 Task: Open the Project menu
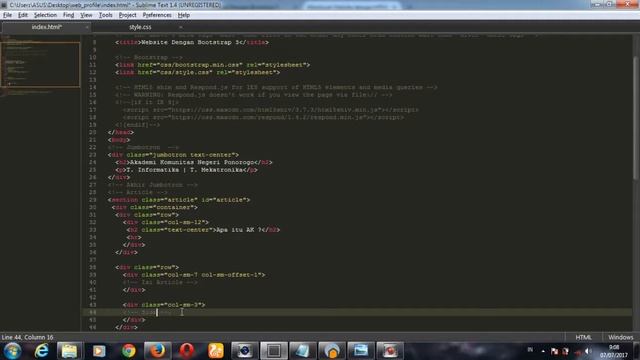127,15
